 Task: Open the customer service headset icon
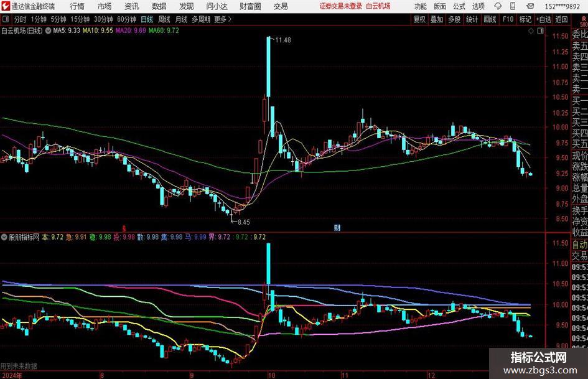coord(498,6)
